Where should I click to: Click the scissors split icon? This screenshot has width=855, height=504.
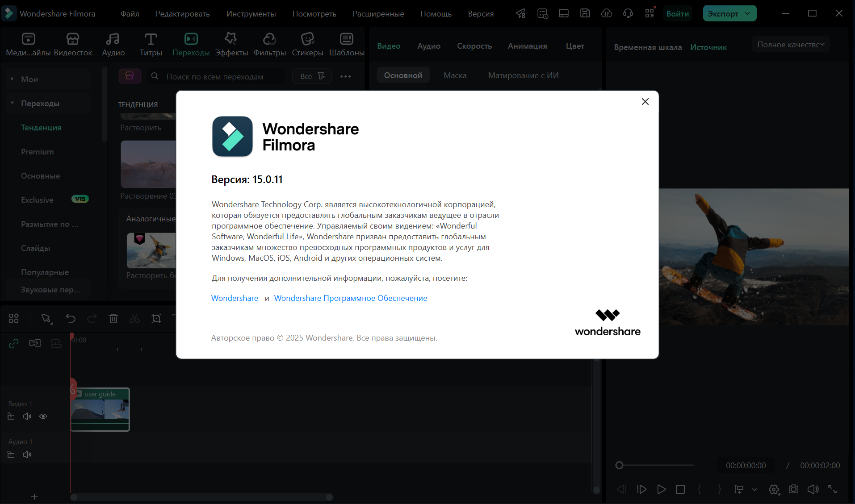click(134, 318)
